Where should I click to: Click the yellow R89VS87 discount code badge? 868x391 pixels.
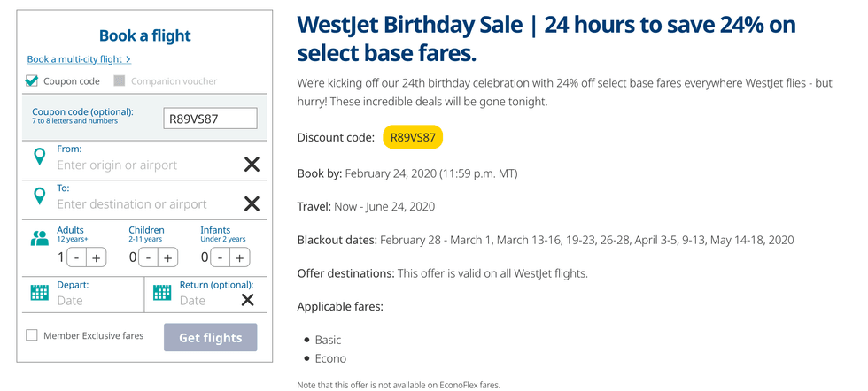pos(413,137)
